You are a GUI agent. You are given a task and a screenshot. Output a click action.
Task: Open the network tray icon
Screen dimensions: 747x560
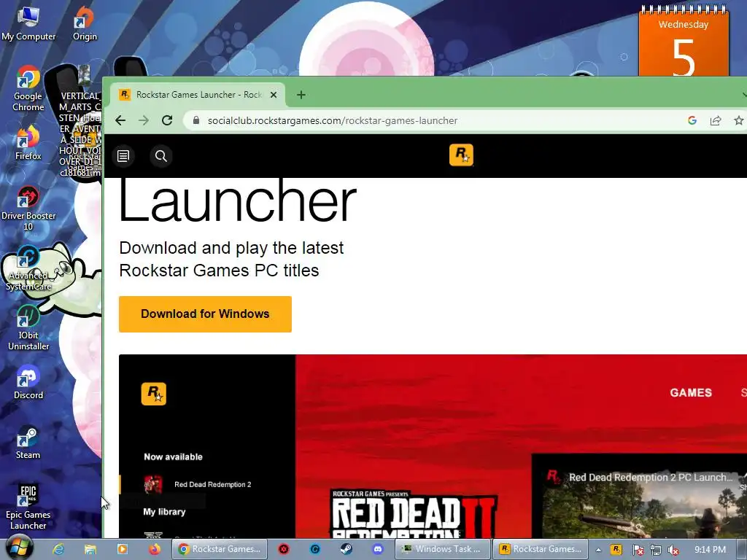pos(656,550)
